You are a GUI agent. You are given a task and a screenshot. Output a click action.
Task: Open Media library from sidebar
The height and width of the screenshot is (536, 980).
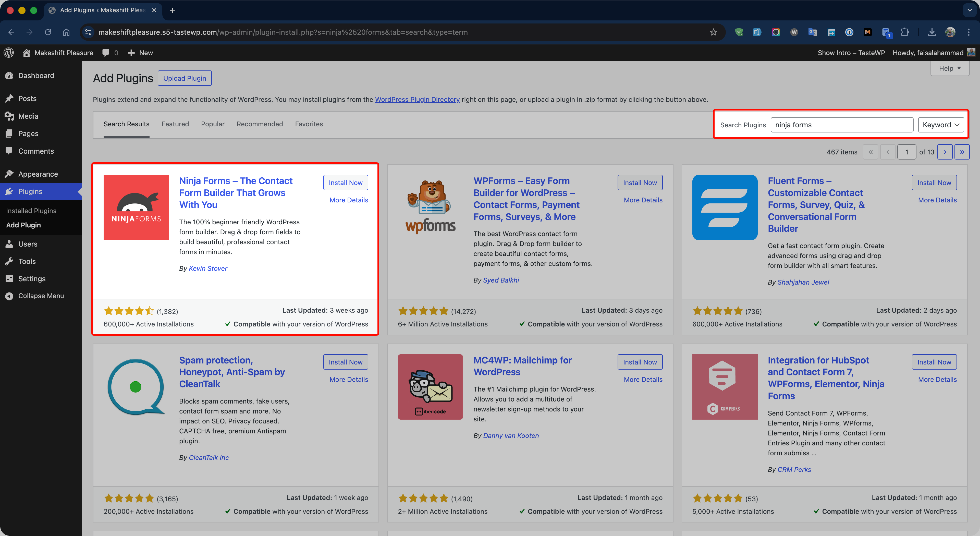(28, 116)
